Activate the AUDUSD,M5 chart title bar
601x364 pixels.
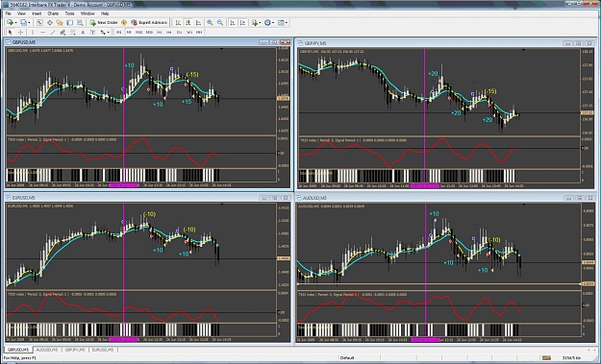click(x=446, y=198)
